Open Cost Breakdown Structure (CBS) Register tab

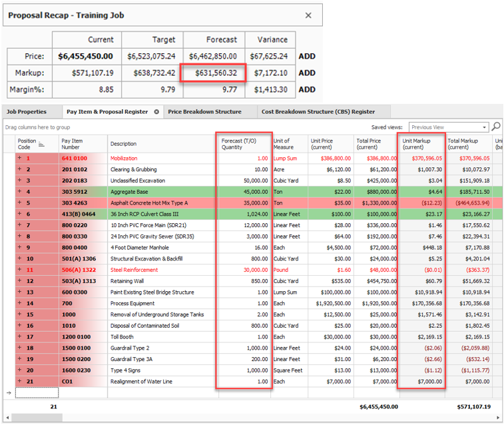click(318, 112)
